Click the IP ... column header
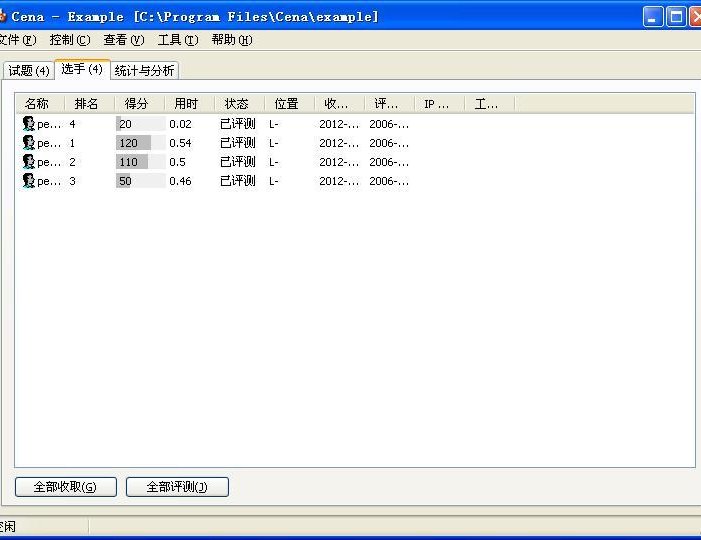Screen dimensions: 701x540 (440, 104)
